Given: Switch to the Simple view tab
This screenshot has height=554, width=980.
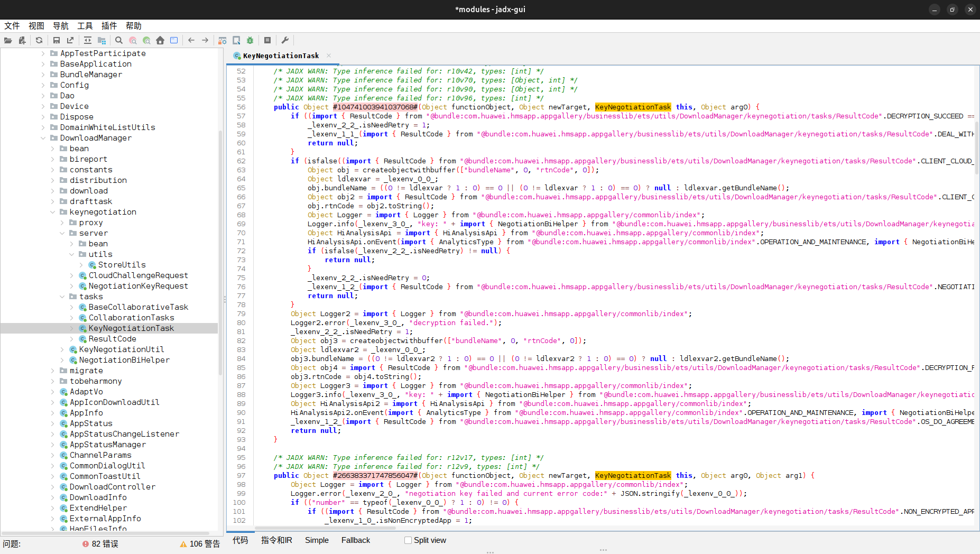Looking at the screenshot, I should pos(317,540).
